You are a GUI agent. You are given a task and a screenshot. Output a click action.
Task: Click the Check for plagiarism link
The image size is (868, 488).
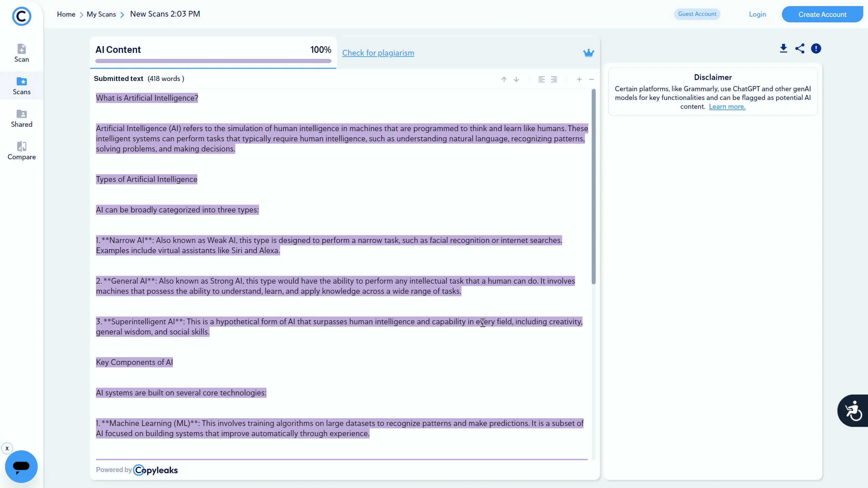(378, 53)
